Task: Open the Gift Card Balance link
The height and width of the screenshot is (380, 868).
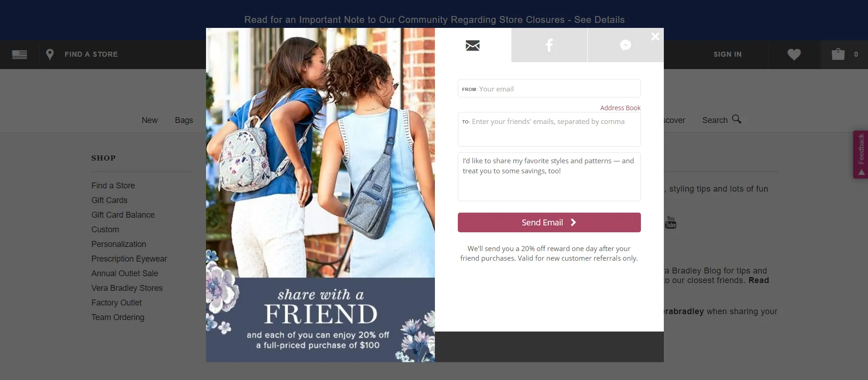Action: pyautogui.click(x=123, y=215)
